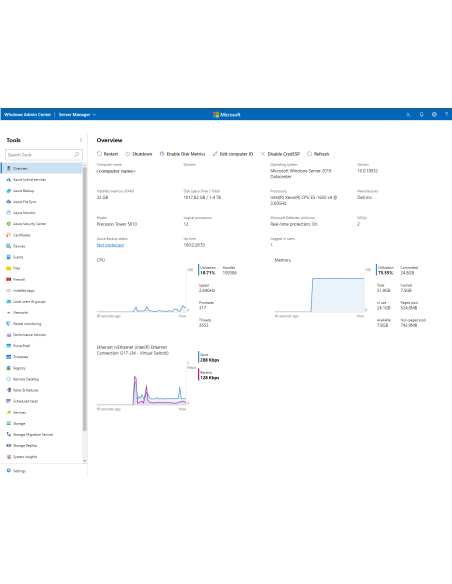This screenshot has width=452, height=584.
Task: Click Enable Disk Metrics button
Action: pos(182,154)
